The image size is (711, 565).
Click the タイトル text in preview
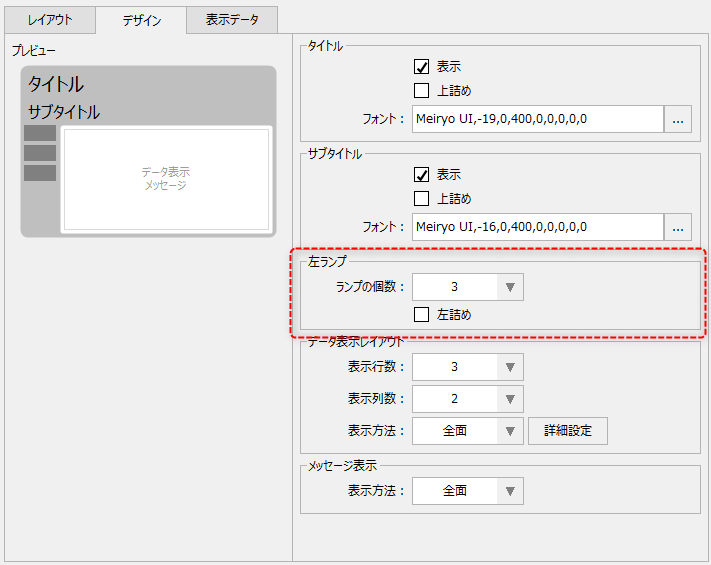pos(56,84)
